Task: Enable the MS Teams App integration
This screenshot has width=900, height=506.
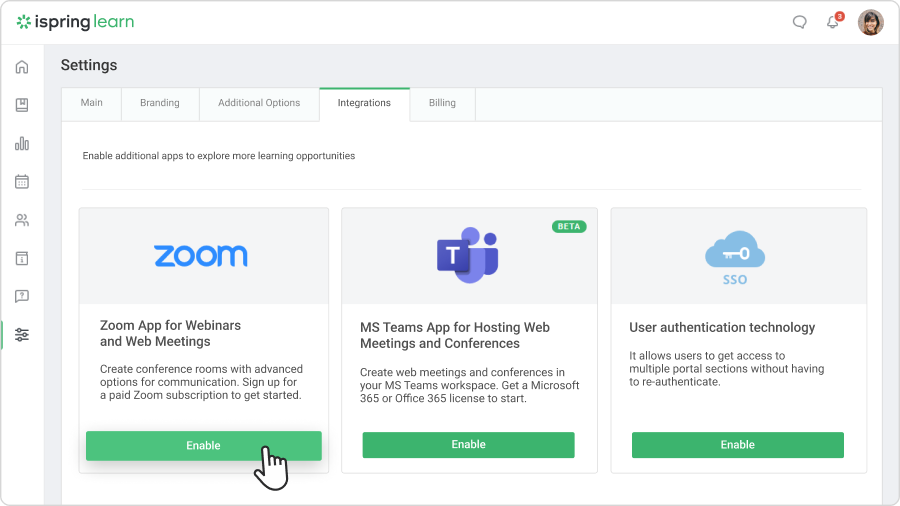Action: point(468,445)
